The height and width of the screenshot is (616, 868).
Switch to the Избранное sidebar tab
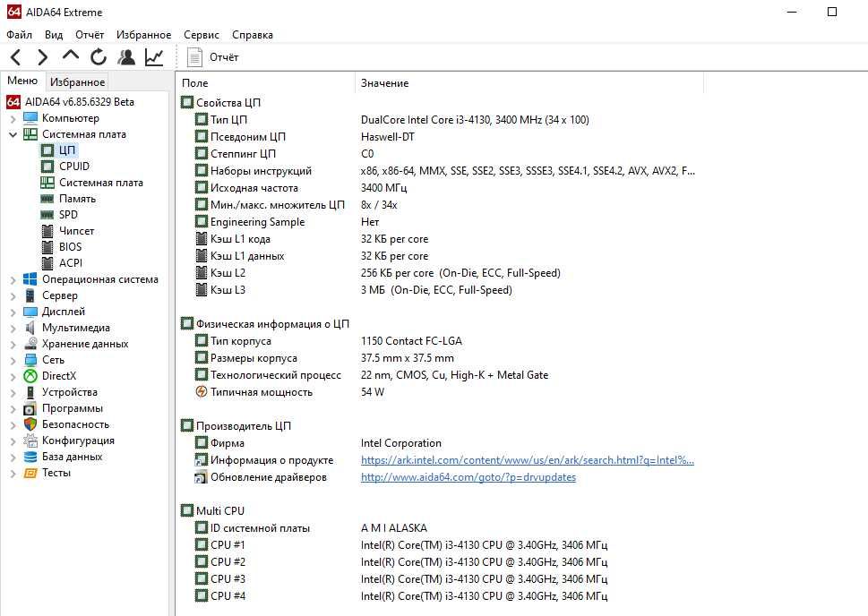78,81
